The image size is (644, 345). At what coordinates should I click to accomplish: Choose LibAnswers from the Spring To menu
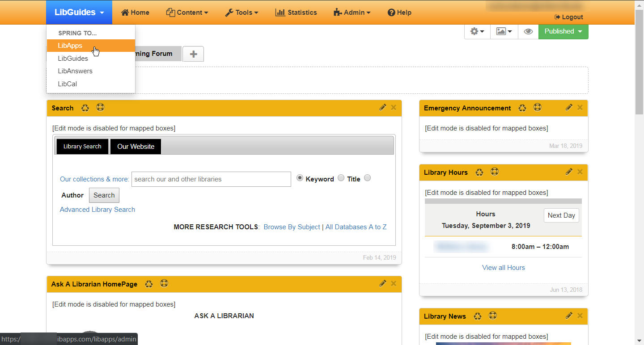(75, 71)
